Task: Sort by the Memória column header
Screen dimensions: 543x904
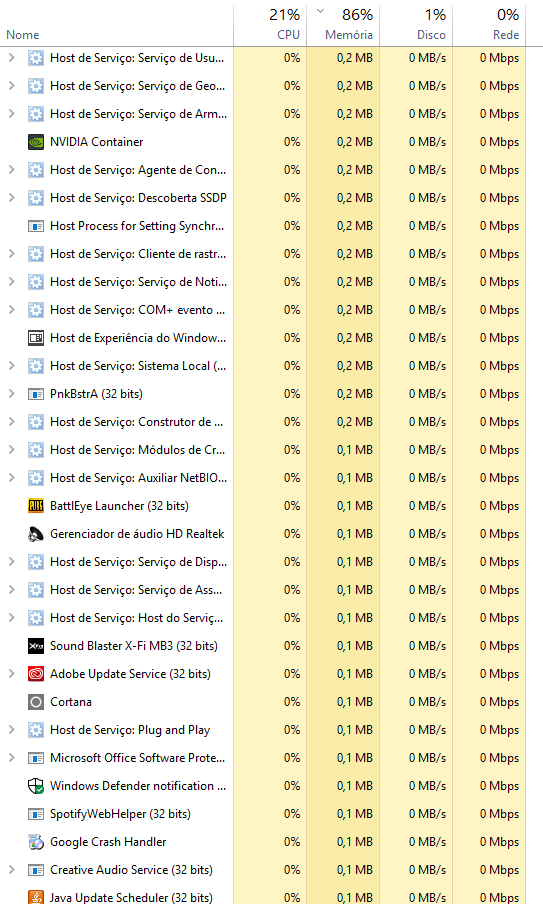Action: point(343,24)
